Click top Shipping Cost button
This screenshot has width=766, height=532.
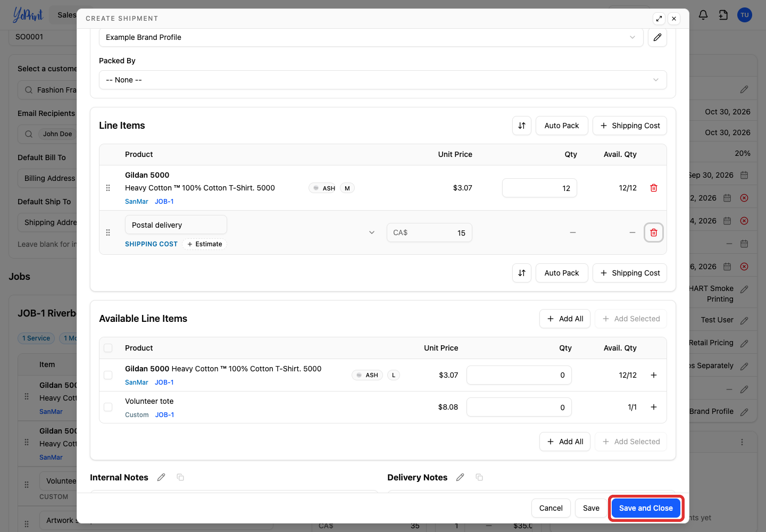tap(630, 126)
